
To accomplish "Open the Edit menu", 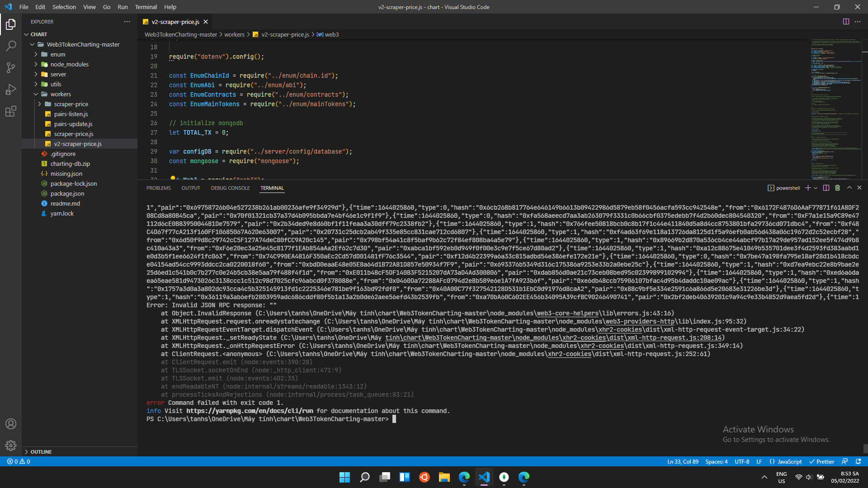I will coord(40,7).
